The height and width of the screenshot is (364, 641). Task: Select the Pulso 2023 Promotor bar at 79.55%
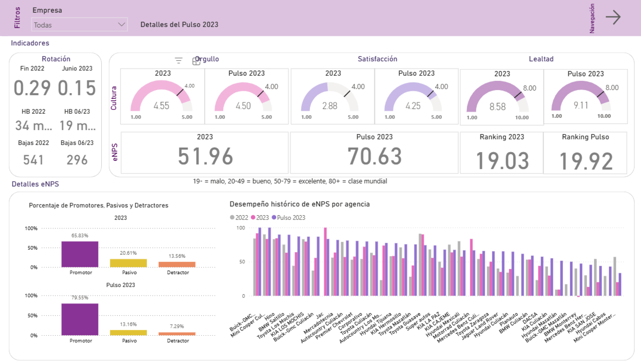tap(80, 319)
